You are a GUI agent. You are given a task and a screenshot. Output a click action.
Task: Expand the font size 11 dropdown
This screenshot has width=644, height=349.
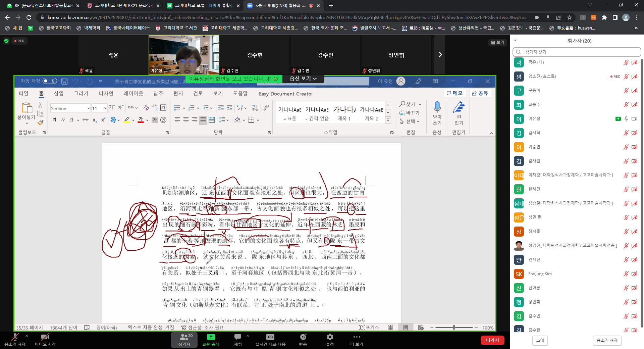(105, 108)
